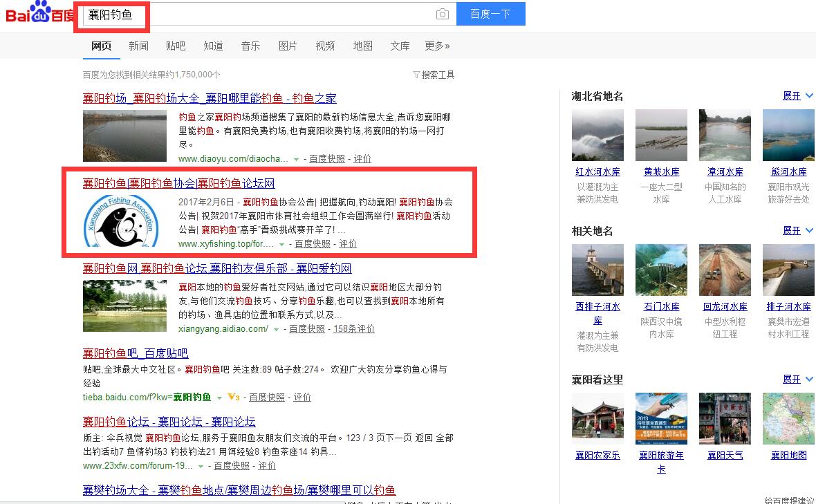Open 百度快照 for tieba result
This screenshot has width=816, height=504.
pos(267,398)
